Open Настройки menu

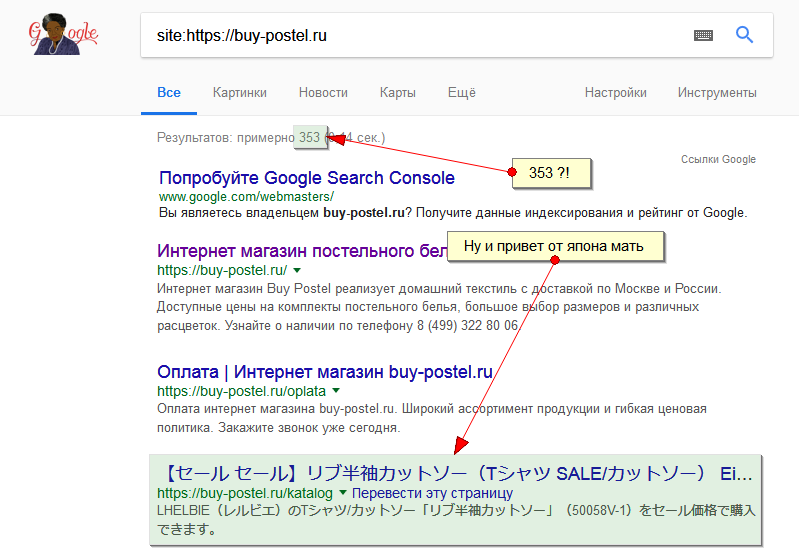pos(616,93)
